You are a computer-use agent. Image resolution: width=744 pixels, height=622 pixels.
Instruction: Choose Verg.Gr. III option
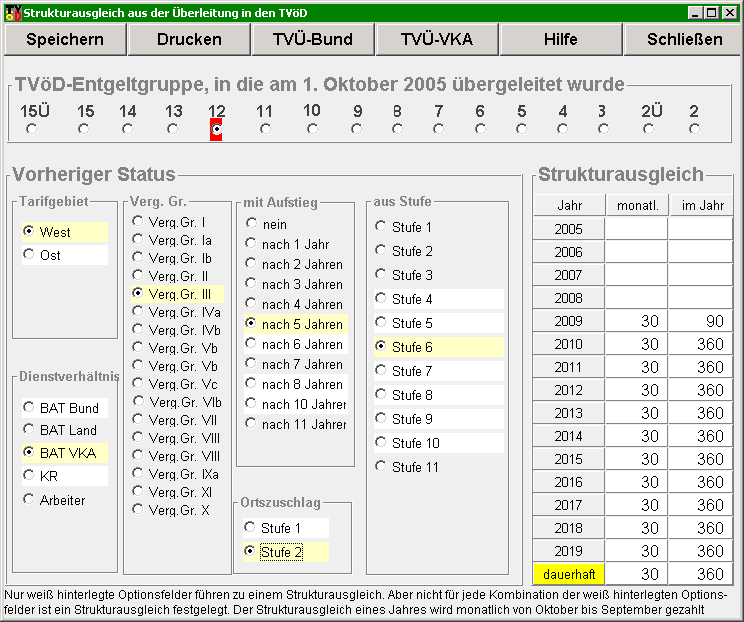coord(177,294)
